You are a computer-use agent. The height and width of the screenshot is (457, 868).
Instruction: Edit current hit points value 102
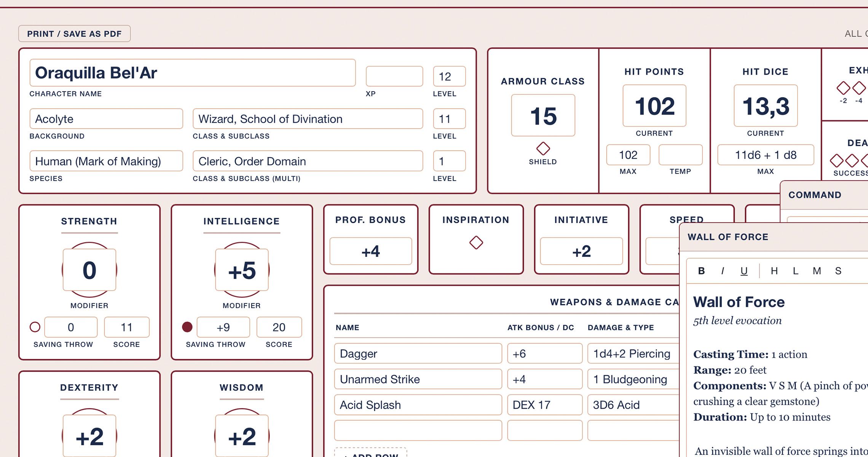[654, 106]
